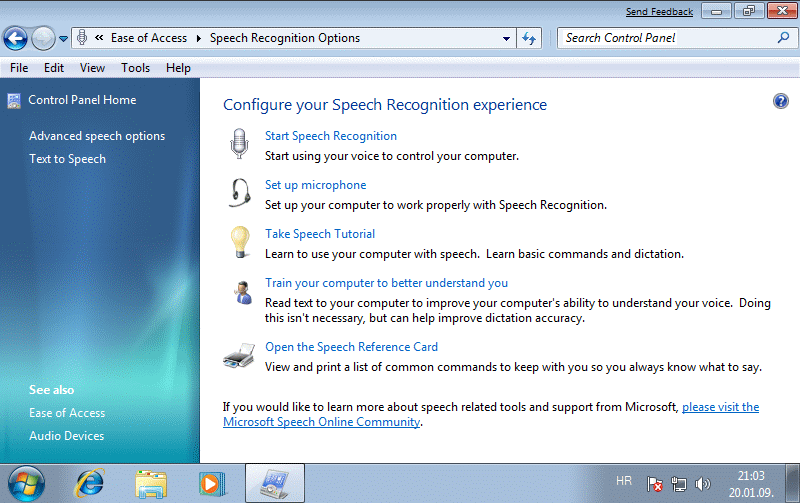Open the Windows Start orb

pyautogui.click(x=26, y=484)
